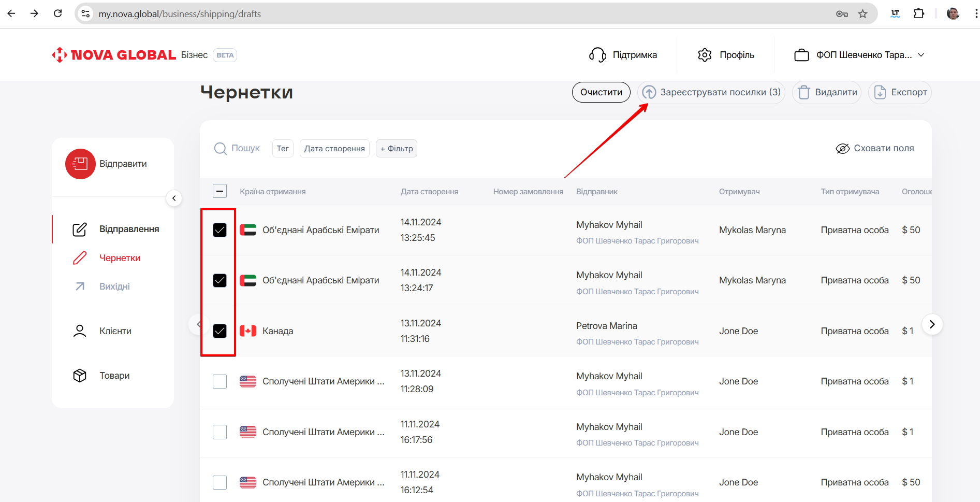Click Зареєструвати посилки (3) button
Image resolution: width=980 pixels, height=502 pixels.
point(711,92)
